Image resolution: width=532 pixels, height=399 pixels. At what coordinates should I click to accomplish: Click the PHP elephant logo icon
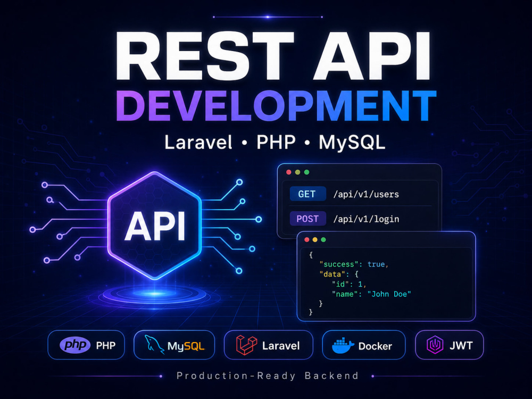[75, 345]
